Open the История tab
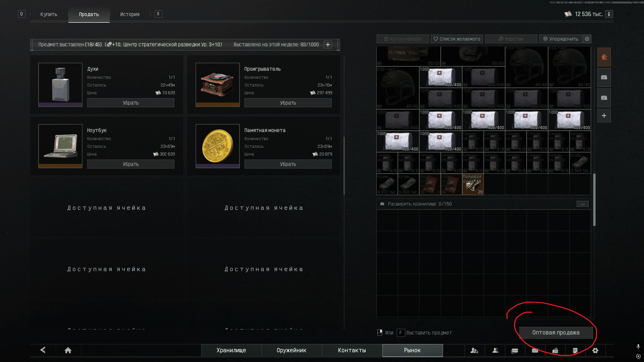 pos(130,14)
